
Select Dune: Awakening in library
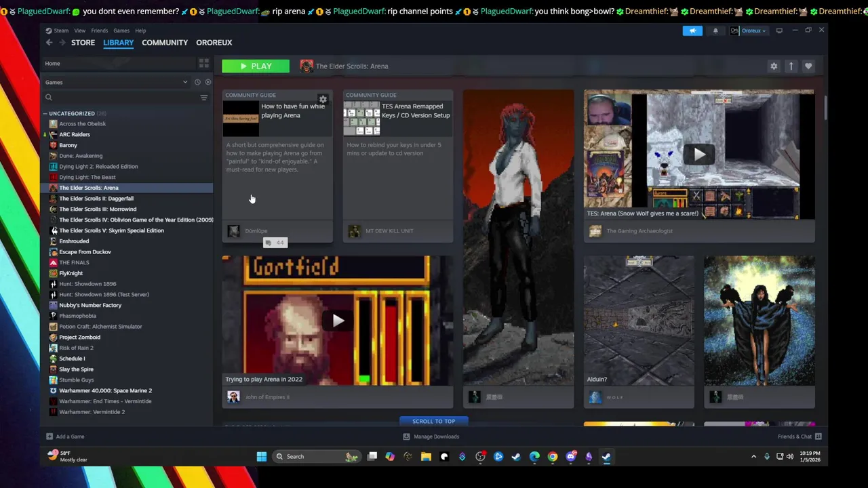(x=81, y=156)
